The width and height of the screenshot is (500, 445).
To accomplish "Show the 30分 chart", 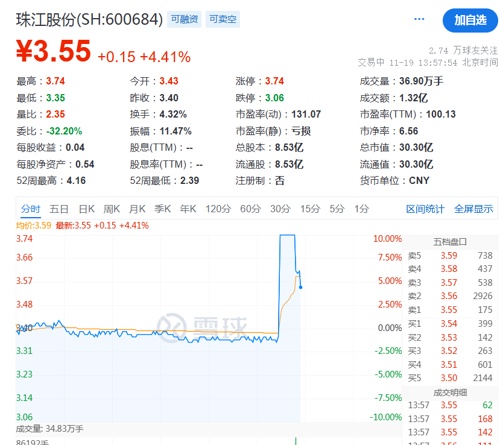I will (x=280, y=209).
